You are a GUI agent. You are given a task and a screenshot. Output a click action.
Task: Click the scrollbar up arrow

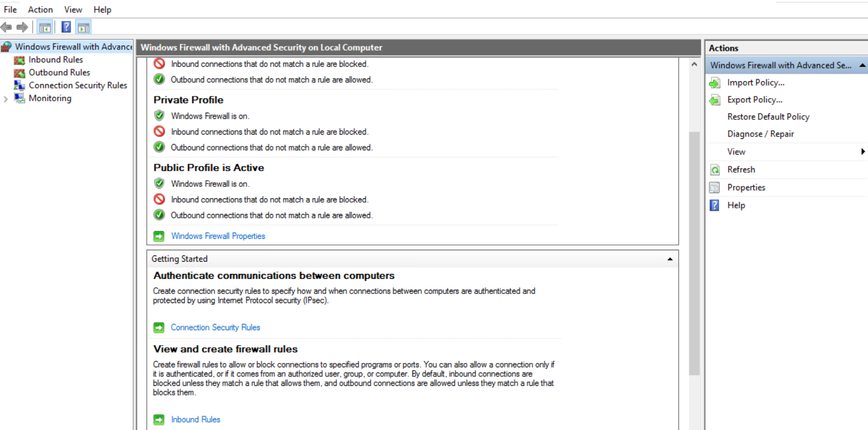pyautogui.click(x=694, y=64)
